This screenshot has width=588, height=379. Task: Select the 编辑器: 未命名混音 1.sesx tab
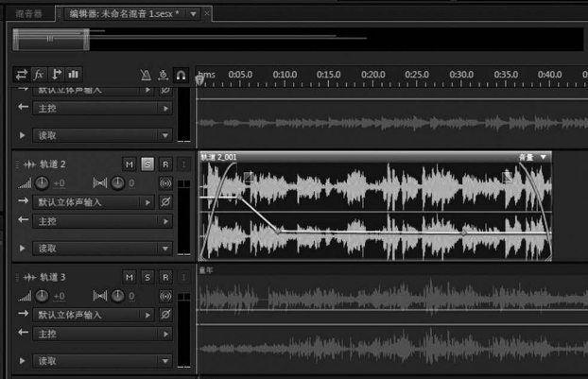click(123, 14)
